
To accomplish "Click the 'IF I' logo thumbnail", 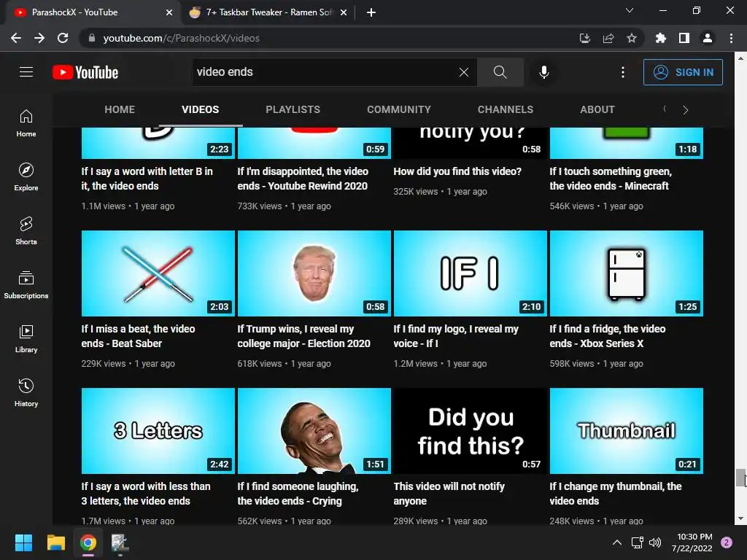I will [x=471, y=273].
